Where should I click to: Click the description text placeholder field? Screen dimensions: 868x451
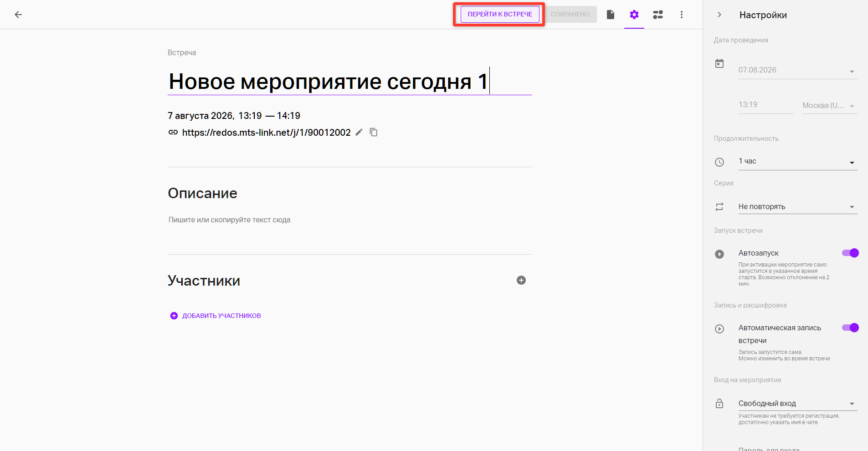click(230, 220)
